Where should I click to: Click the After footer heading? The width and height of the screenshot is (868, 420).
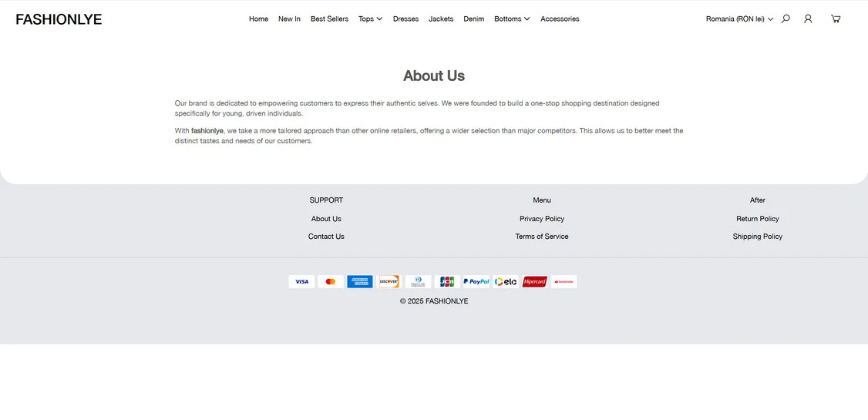point(757,200)
